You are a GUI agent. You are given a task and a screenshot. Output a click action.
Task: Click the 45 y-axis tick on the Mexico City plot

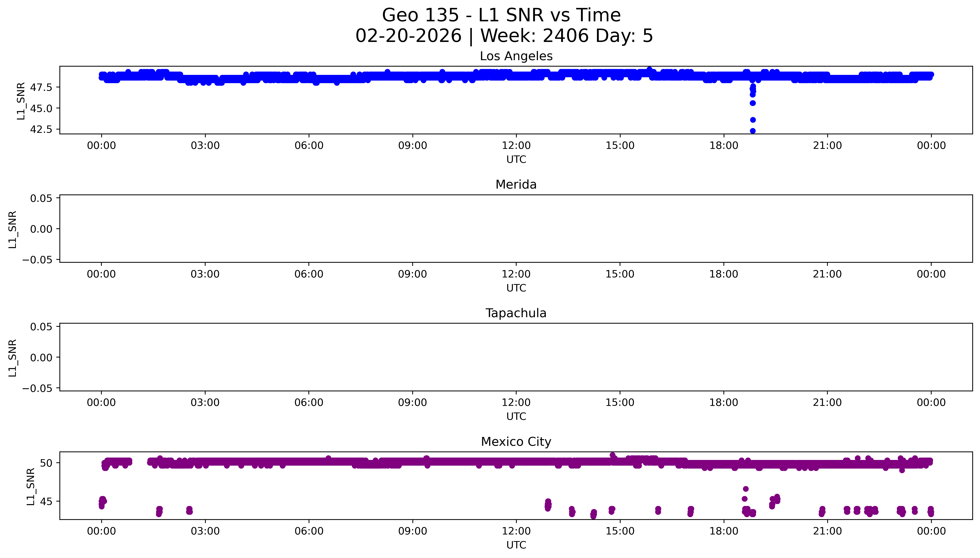click(x=46, y=502)
